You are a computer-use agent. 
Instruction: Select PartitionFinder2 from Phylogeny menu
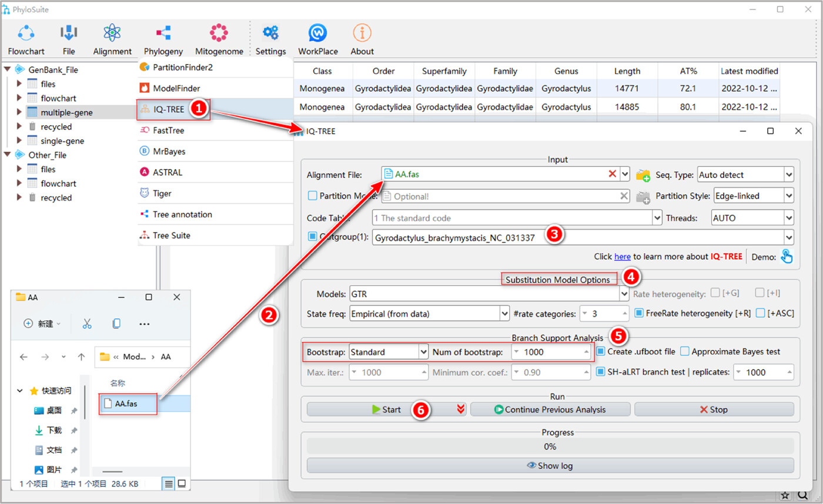(215, 67)
